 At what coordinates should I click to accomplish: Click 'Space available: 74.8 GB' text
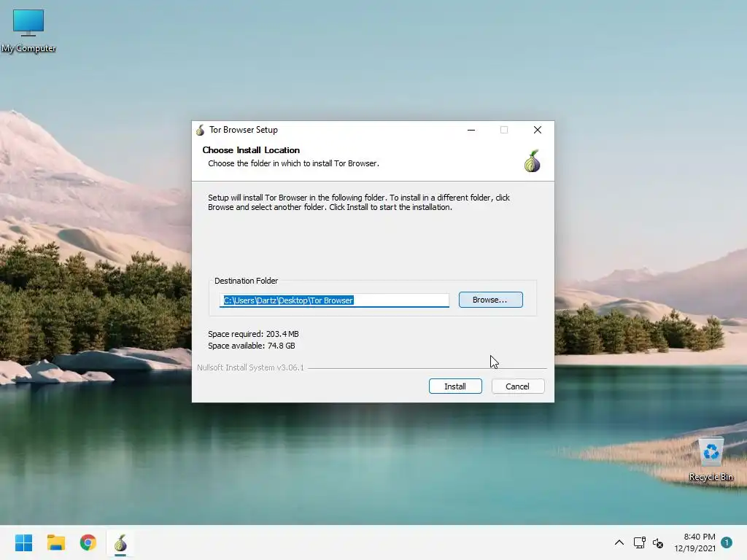tap(251, 346)
